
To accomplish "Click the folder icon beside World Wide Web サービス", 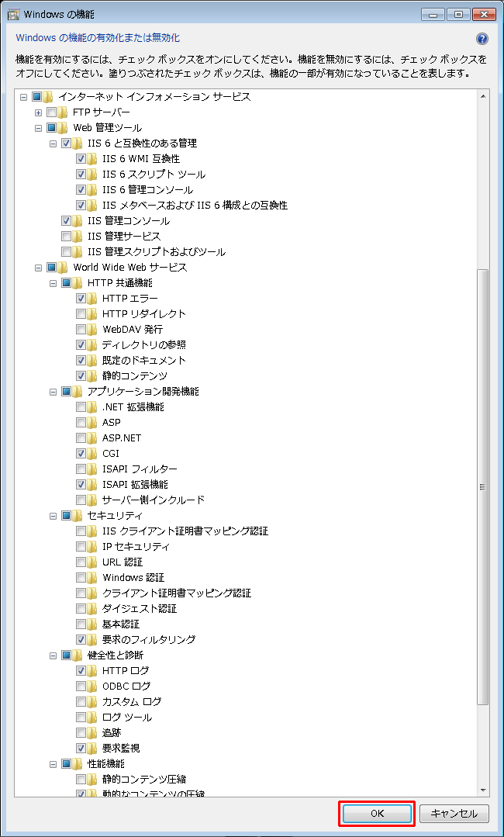I will [63, 267].
